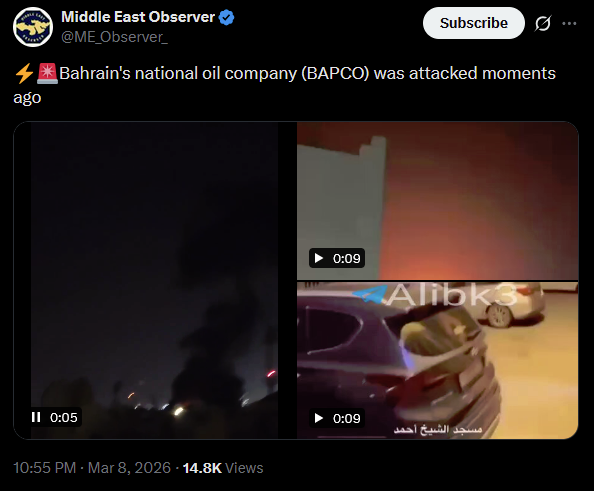Image resolution: width=594 pixels, height=491 pixels.
Task: Open the @ME_Observer_ handle link
Action: [114, 37]
